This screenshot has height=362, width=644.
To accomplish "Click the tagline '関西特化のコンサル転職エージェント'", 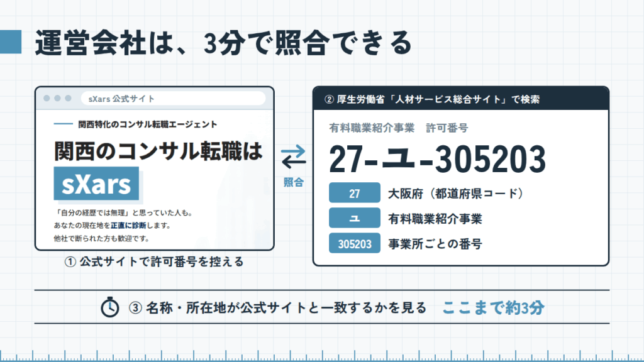I will (x=147, y=124).
